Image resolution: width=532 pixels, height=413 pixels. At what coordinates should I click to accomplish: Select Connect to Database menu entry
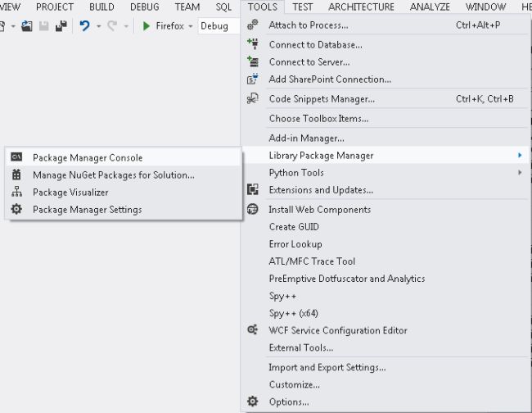tap(385, 44)
